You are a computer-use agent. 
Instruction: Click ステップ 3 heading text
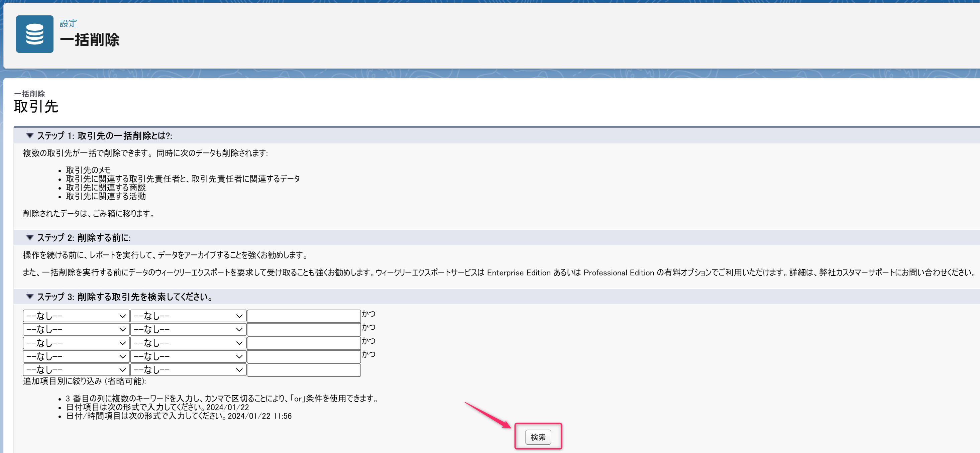click(x=125, y=297)
